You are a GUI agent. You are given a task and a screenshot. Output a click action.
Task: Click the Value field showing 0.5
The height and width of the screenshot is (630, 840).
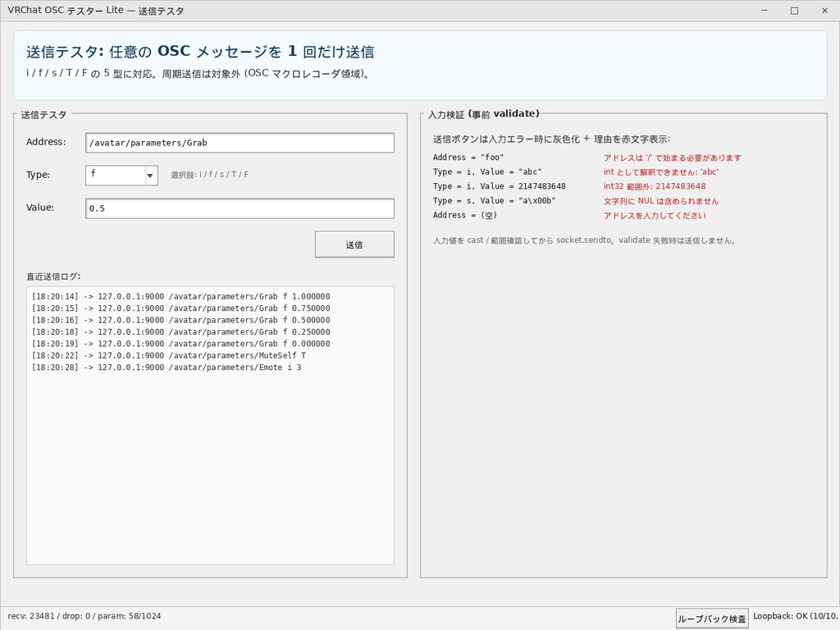point(240,208)
